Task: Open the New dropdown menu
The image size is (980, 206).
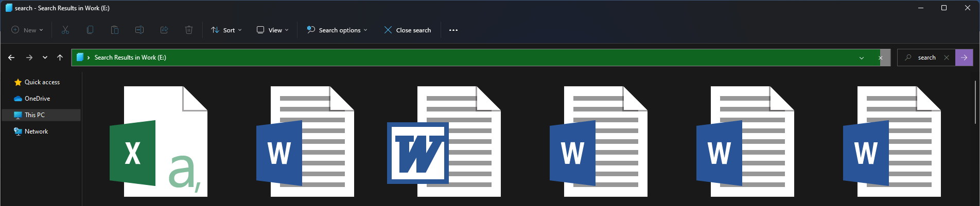Action: tap(27, 30)
